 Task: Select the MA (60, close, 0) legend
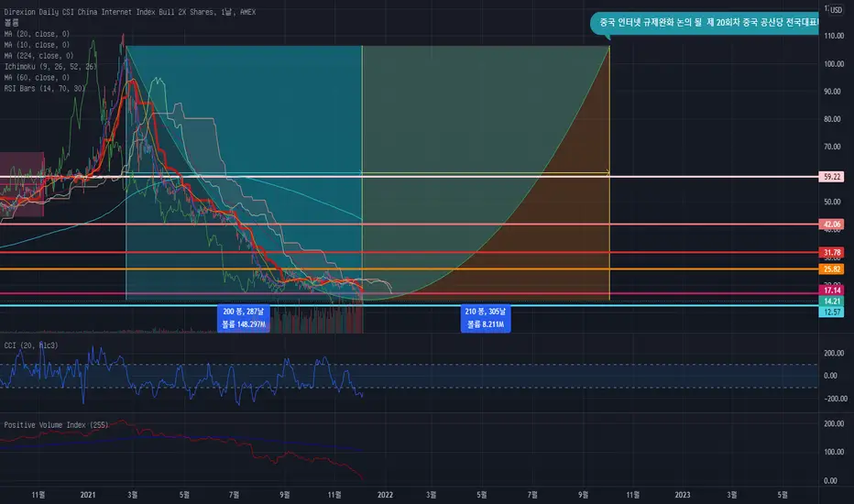[37, 77]
